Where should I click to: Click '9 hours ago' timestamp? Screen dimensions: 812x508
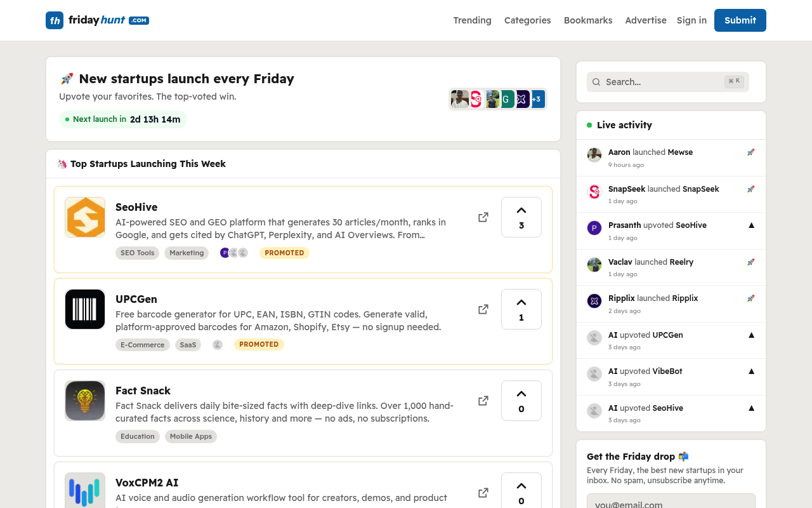tap(626, 165)
